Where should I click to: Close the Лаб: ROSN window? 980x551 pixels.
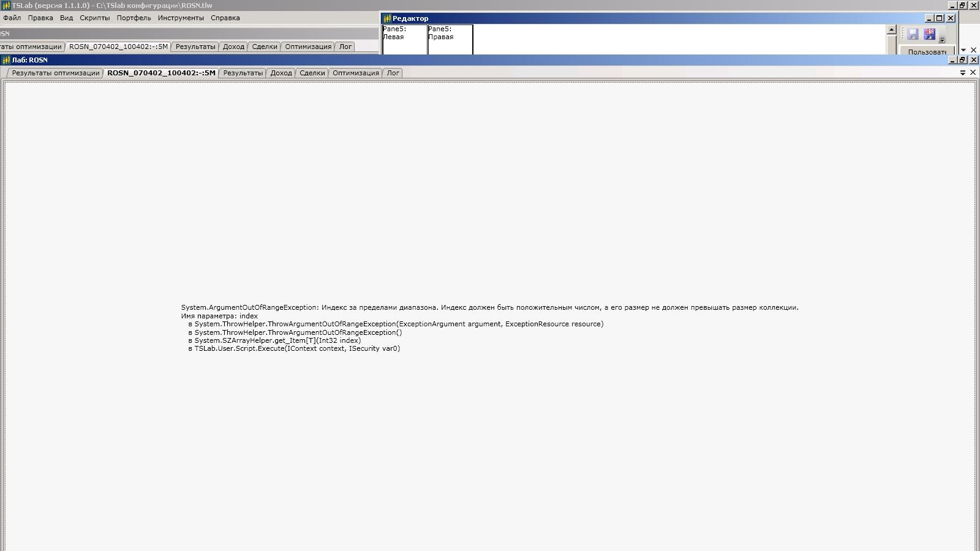pyautogui.click(x=973, y=60)
